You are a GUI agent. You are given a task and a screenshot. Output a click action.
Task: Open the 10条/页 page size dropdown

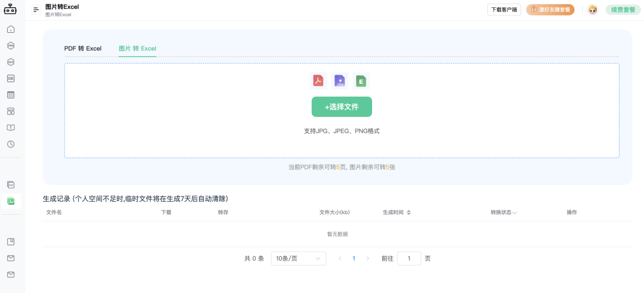[x=299, y=258]
